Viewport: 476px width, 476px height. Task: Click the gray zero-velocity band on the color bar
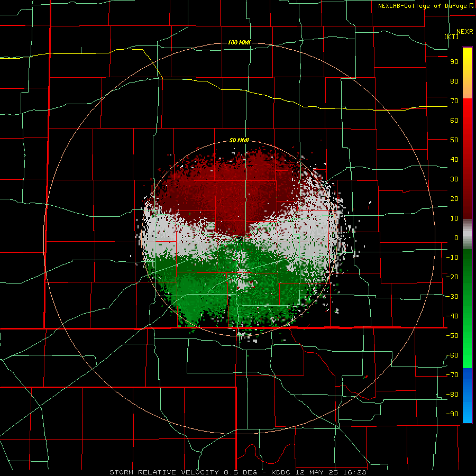click(x=467, y=234)
